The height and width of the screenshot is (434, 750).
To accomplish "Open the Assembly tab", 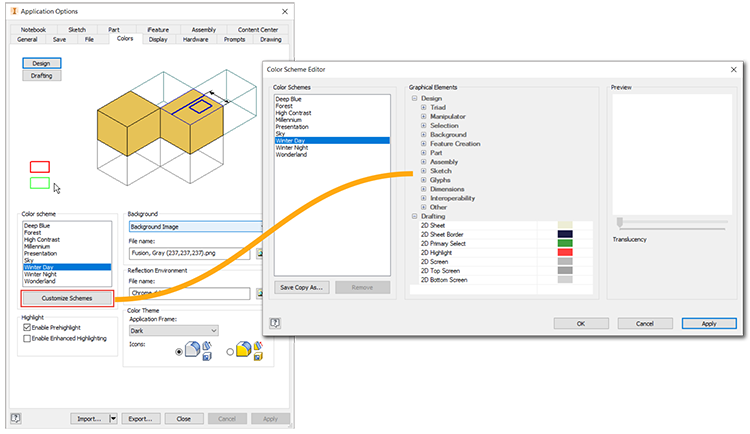I will (204, 30).
